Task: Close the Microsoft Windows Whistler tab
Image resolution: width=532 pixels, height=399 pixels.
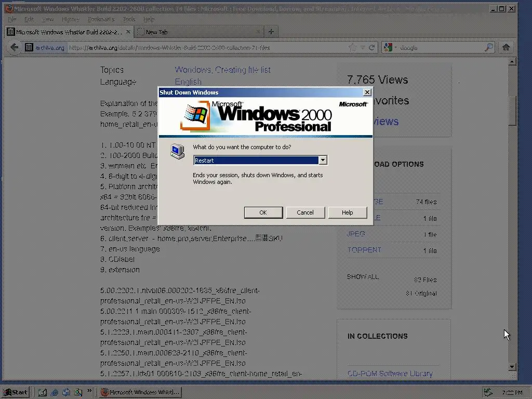Action: [x=128, y=32]
